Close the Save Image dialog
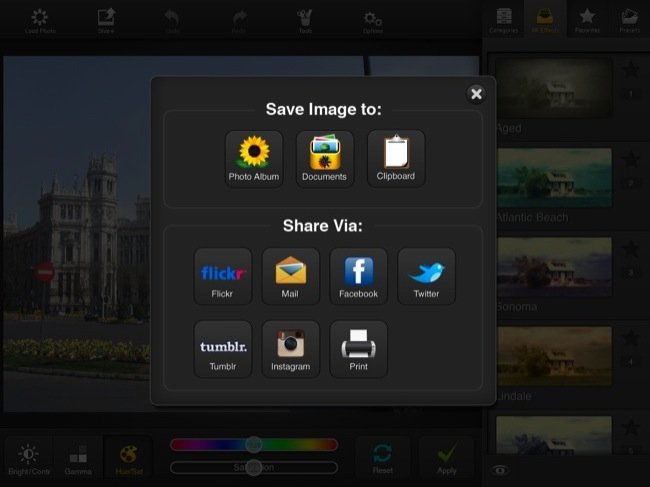650x487 pixels. coord(476,94)
